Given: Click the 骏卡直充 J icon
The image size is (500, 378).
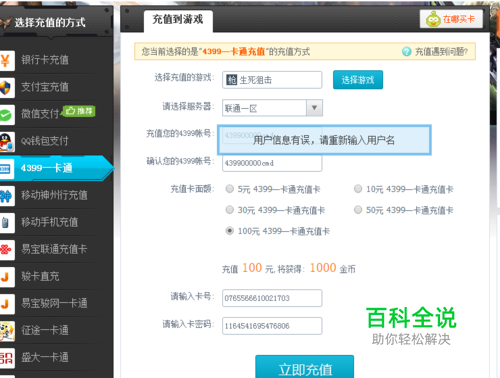Looking at the screenshot, I should point(7,277).
